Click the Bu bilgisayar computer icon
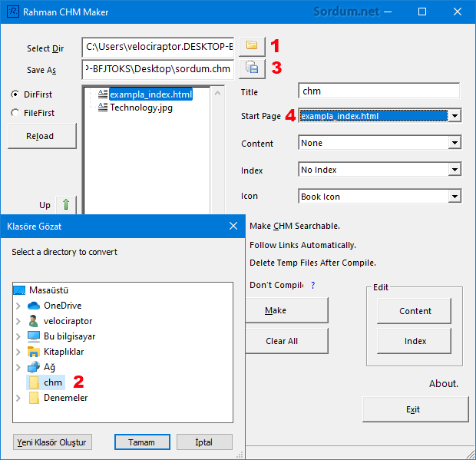 tap(33, 336)
